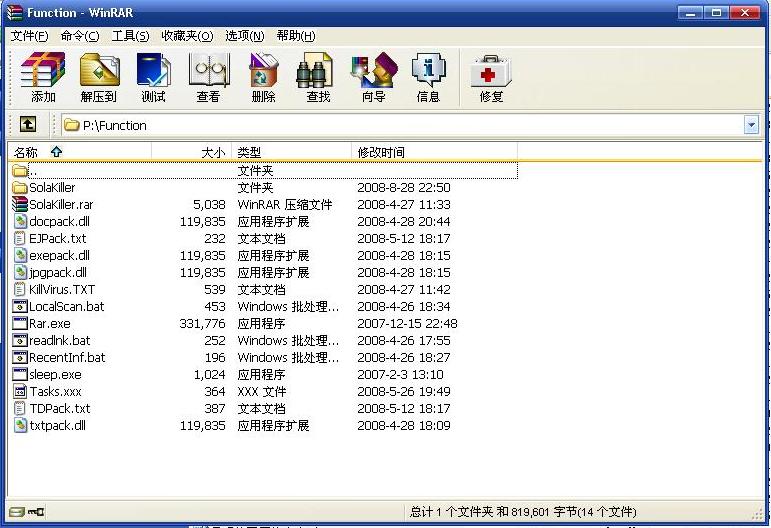The height and width of the screenshot is (528, 771).
Task: Click the key icon in status bar
Action: point(35,512)
